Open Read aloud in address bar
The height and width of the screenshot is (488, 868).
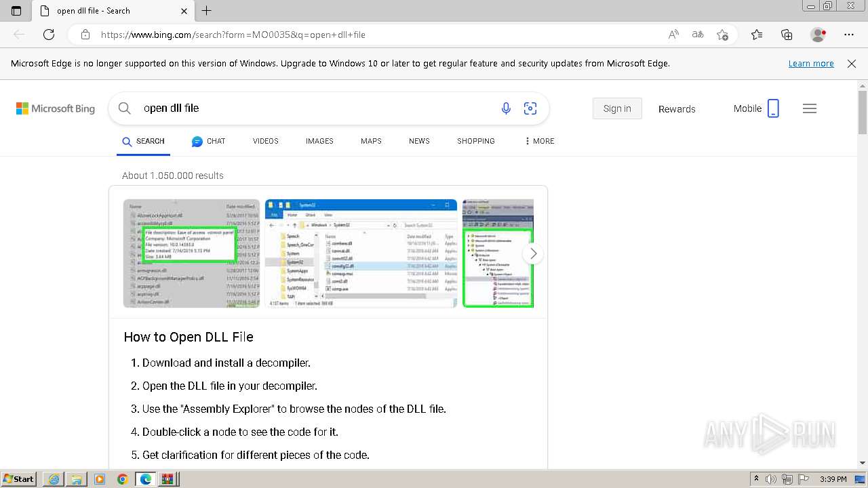click(x=673, y=35)
